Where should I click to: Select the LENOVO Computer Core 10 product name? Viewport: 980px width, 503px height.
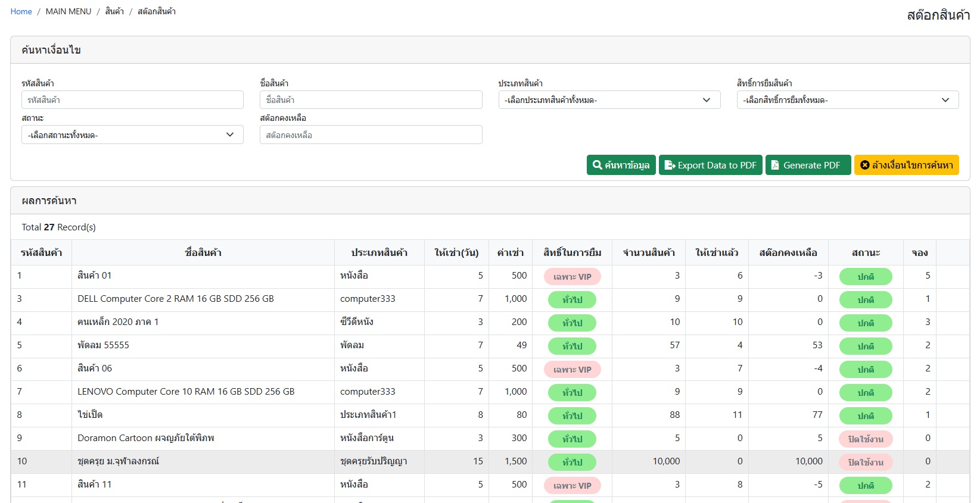pyautogui.click(x=186, y=392)
